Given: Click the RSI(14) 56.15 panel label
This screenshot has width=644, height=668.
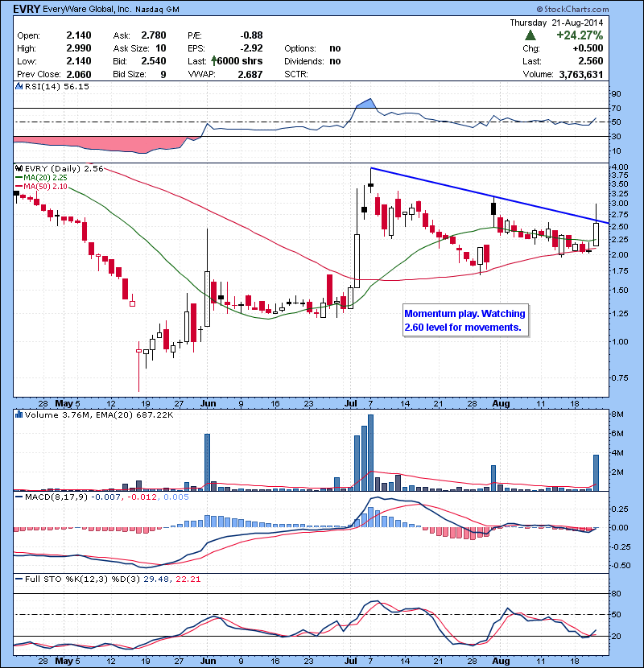Looking at the screenshot, I should coord(56,86).
